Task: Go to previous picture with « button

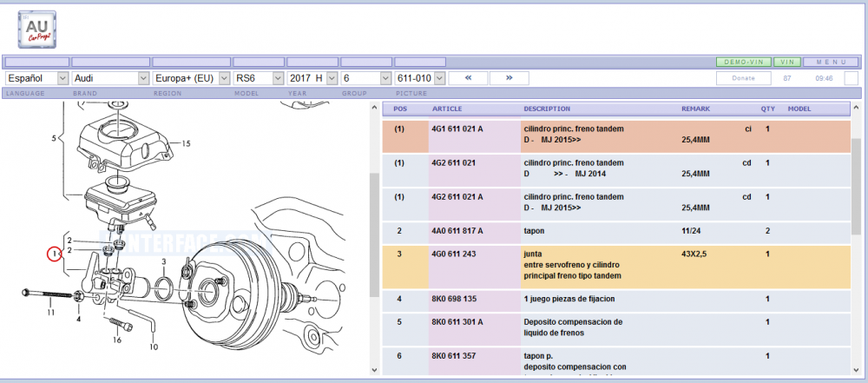Action: (x=469, y=78)
